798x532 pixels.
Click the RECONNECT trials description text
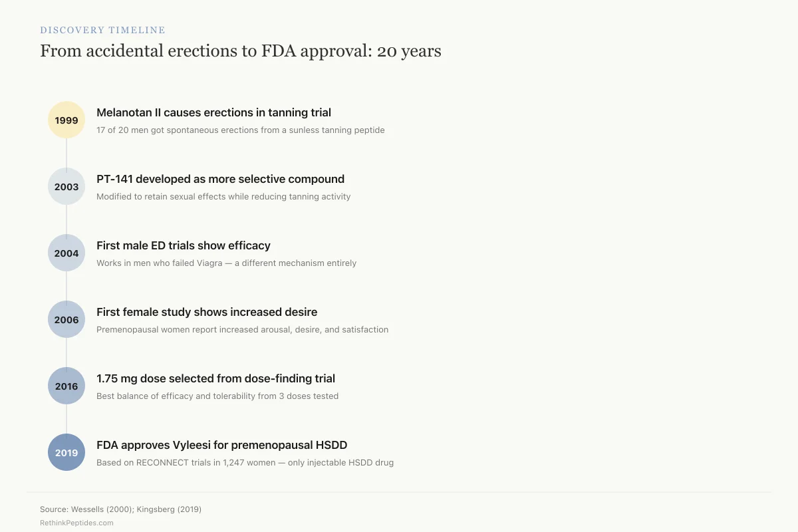pos(245,463)
